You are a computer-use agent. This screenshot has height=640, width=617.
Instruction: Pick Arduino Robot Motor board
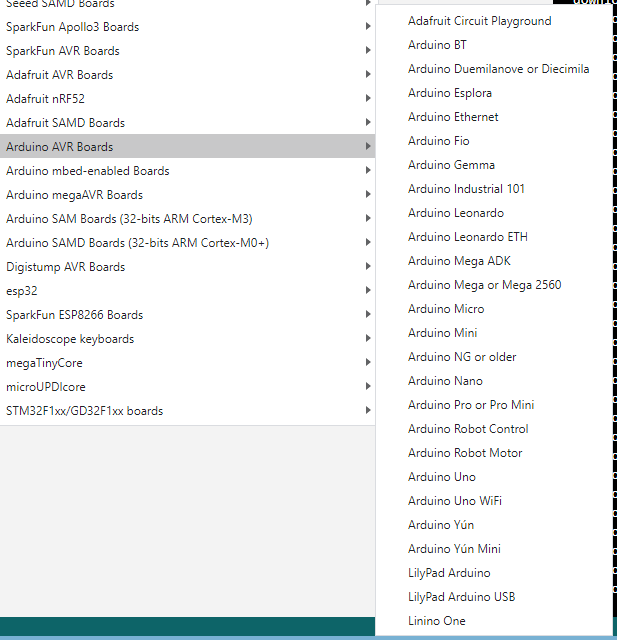[x=494, y=453]
